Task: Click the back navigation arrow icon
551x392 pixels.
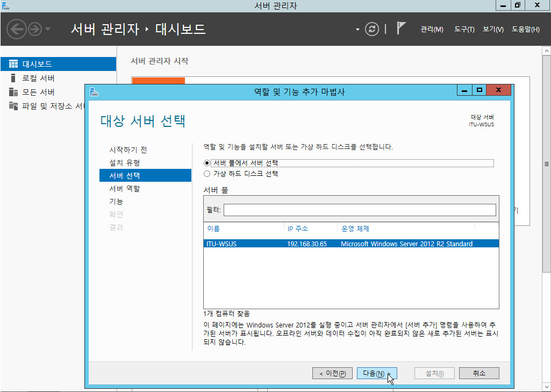Action: [x=17, y=29]
